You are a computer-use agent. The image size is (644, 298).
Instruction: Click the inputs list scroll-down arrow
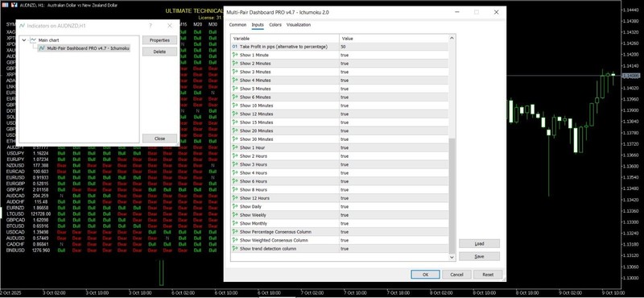pyautogui.click(x=452, y=257)
